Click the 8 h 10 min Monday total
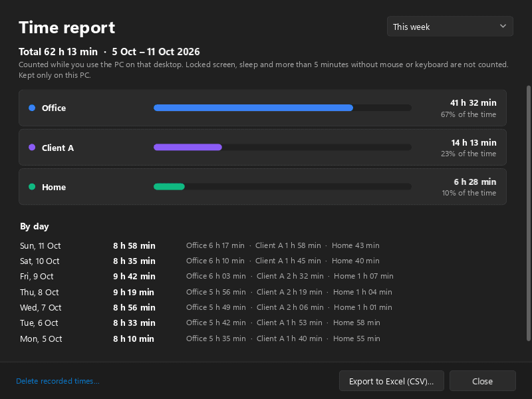 [134, 338]
